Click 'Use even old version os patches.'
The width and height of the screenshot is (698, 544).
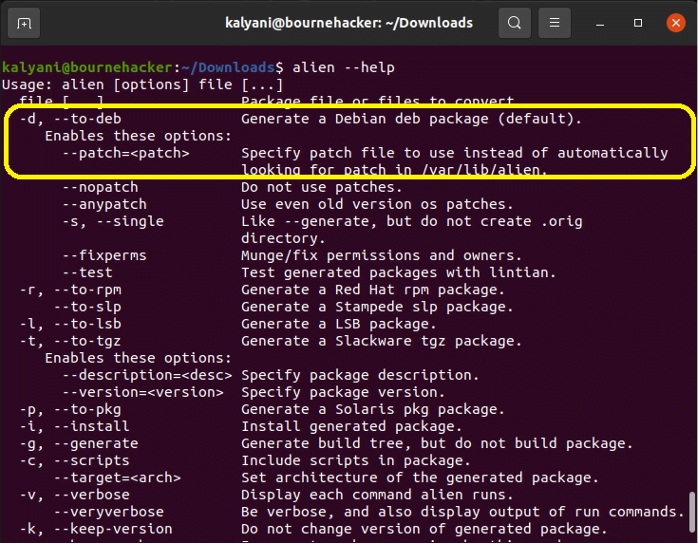pos(377,204)
